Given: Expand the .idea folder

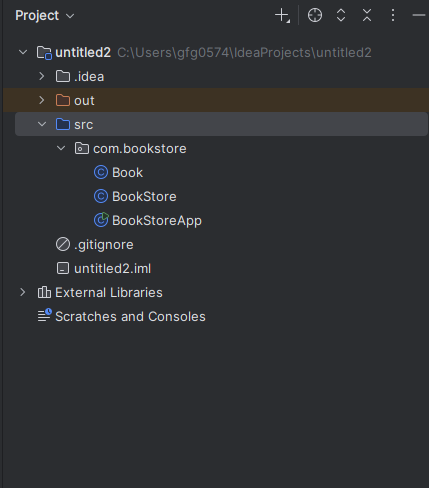Looking at the screenshot, I should coord(42,76).
